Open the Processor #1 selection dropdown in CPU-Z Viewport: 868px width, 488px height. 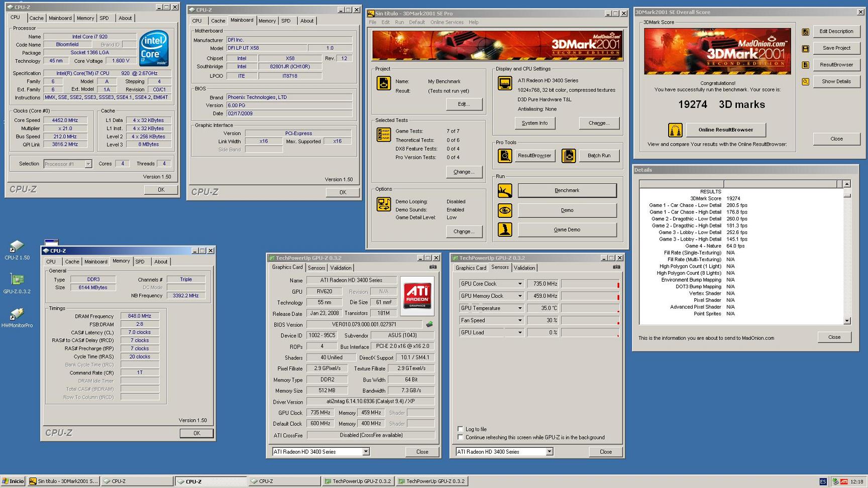(88, 164)
